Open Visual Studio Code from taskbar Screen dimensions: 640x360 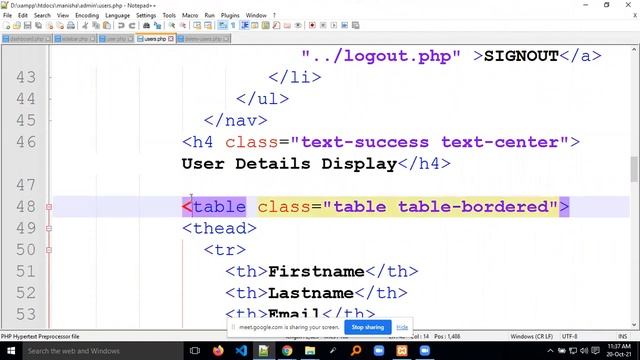pos(241,351)
